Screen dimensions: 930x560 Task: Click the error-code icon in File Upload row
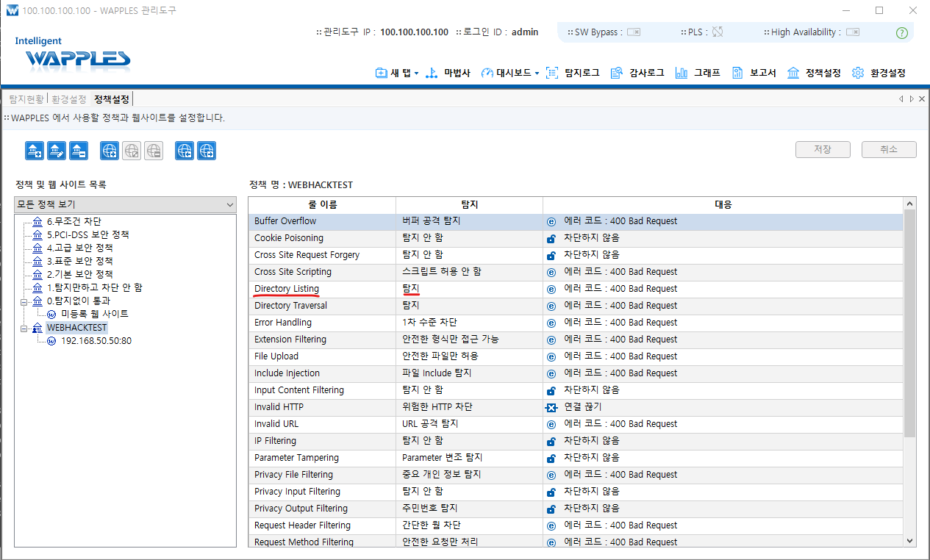tap(551, 356)
